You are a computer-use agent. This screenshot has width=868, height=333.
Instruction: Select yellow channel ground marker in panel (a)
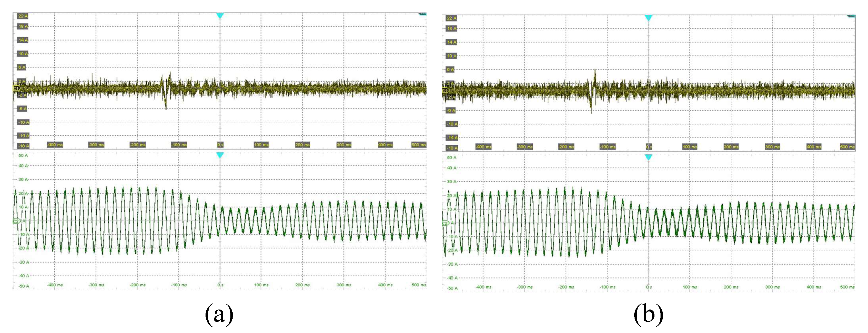[x=16, y=88]
